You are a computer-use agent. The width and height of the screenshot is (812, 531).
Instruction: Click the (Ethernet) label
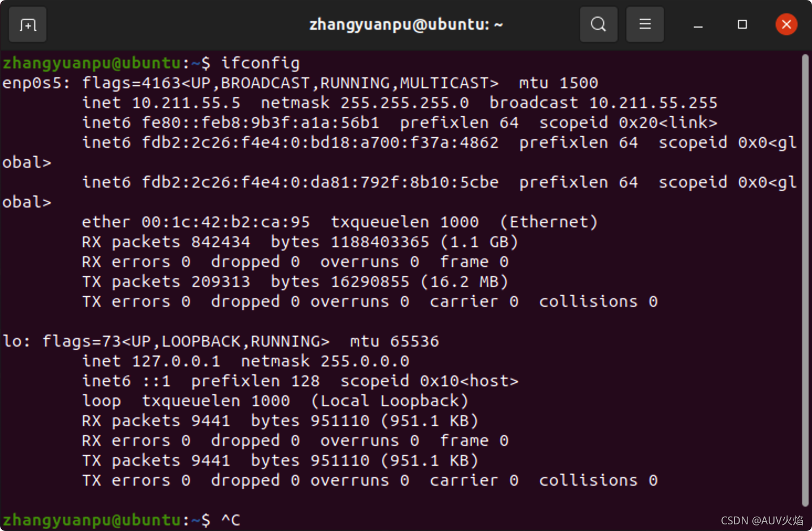[549, 222]
